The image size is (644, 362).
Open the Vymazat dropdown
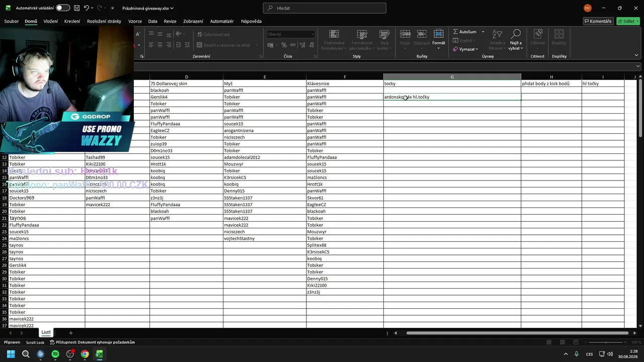point(466,49)
